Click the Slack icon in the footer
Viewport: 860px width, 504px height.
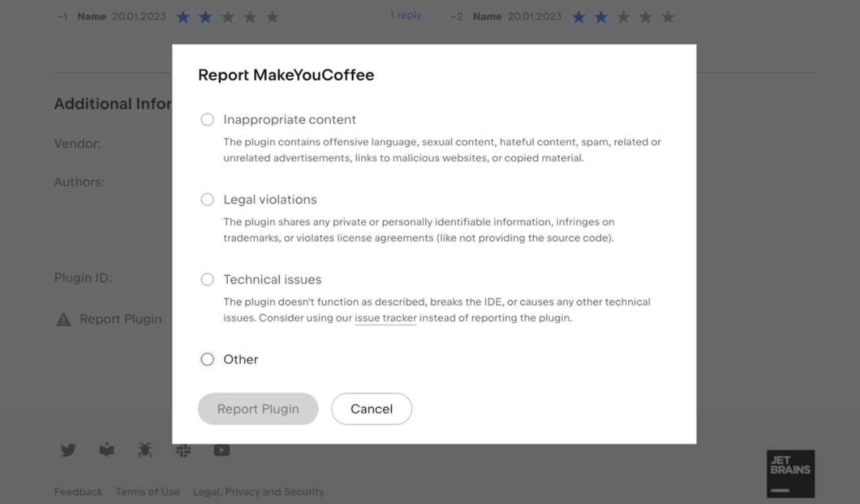[183, 450]
